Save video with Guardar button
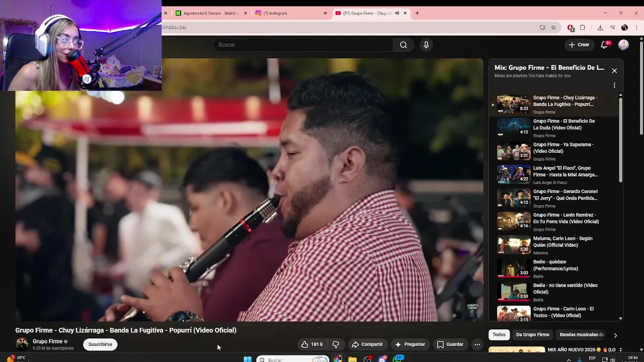 [x=450, y=344]
